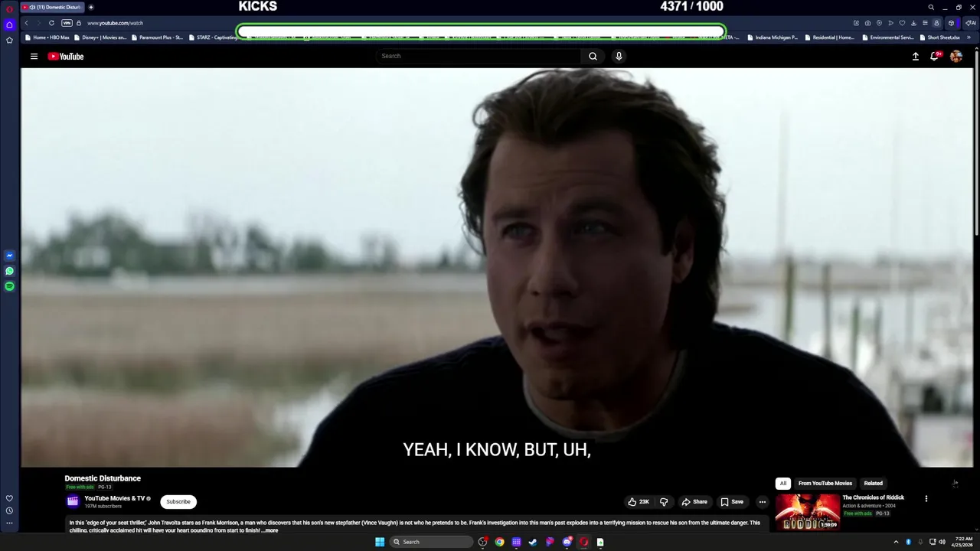The width and height of the screenshot is (980, 551).
Task: Open STARZ bookmark
Action: click(x=213, y=37)
